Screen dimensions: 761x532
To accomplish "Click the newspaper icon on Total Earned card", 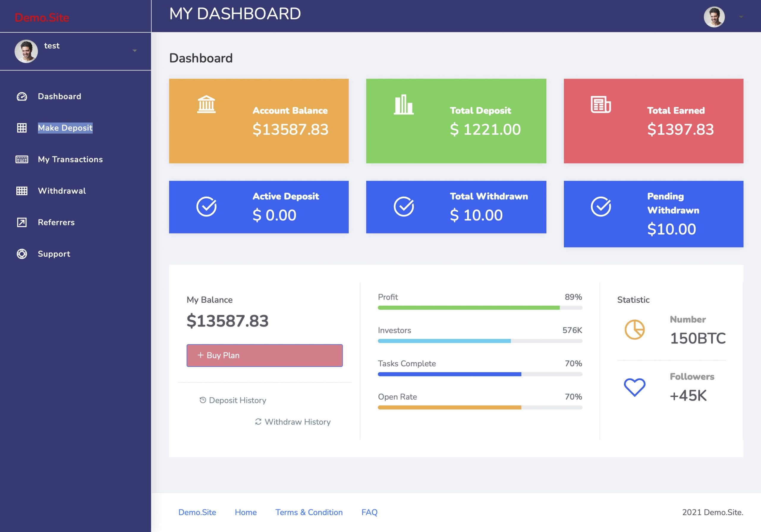I will tap(600, 104).
